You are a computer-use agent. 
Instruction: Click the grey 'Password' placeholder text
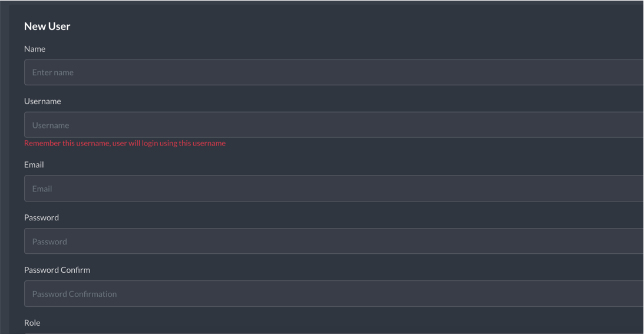click(49, 242)
